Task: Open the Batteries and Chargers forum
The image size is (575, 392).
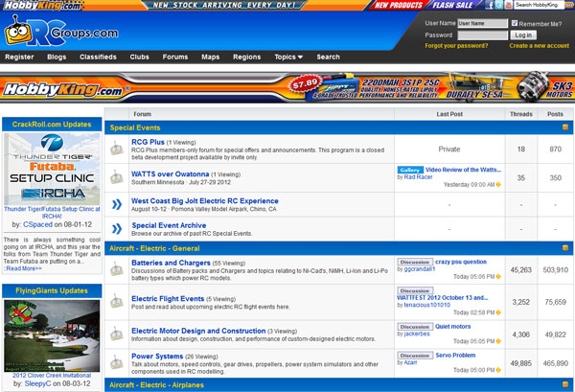Action: [171, 263]
